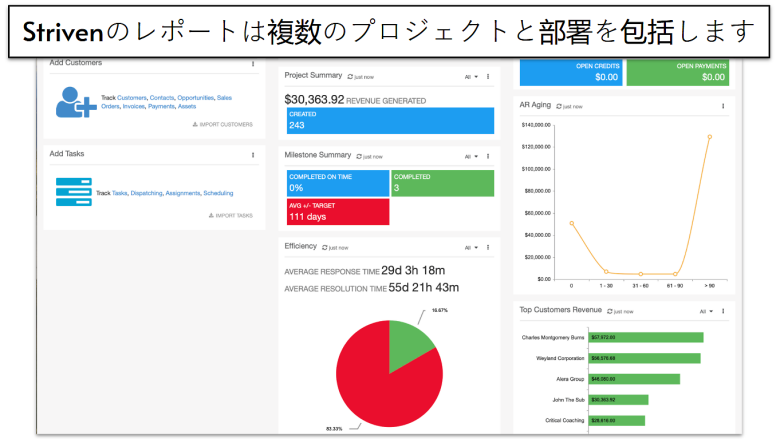Click the red AVG +/- TARGET tile
The image size is (780, 439).
point(338,212)
